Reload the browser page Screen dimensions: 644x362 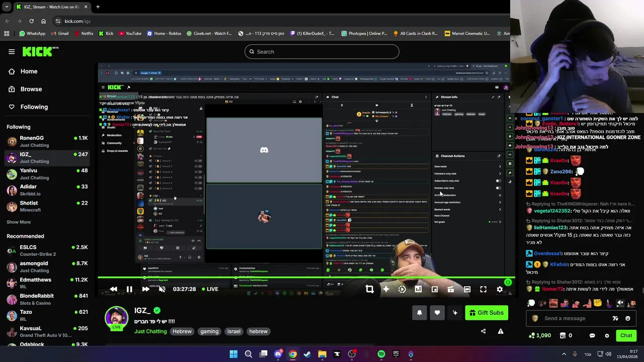[x=31, y=21]
